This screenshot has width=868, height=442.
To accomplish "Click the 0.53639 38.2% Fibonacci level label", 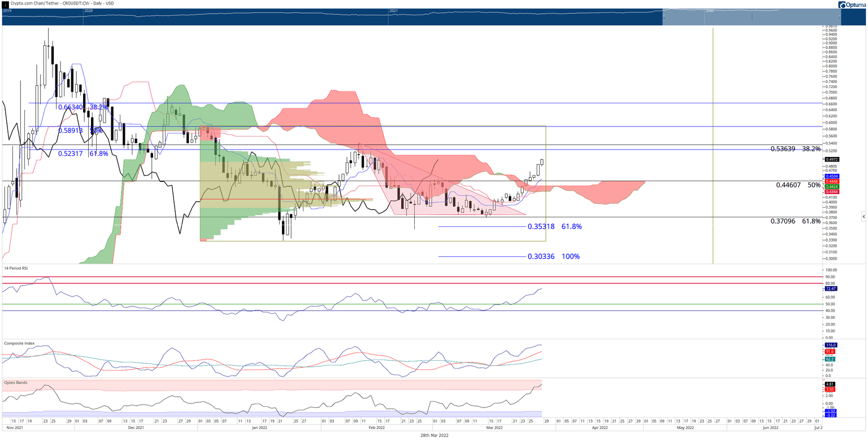I will coord(795,149).
